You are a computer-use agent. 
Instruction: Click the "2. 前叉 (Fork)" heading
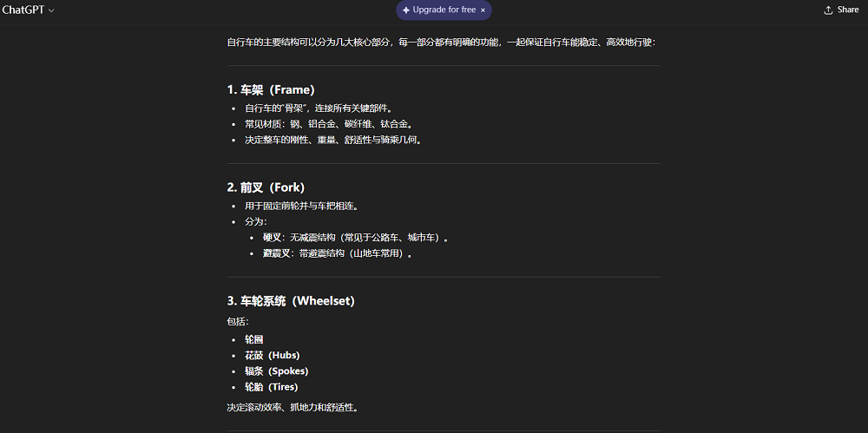[266, 187]
